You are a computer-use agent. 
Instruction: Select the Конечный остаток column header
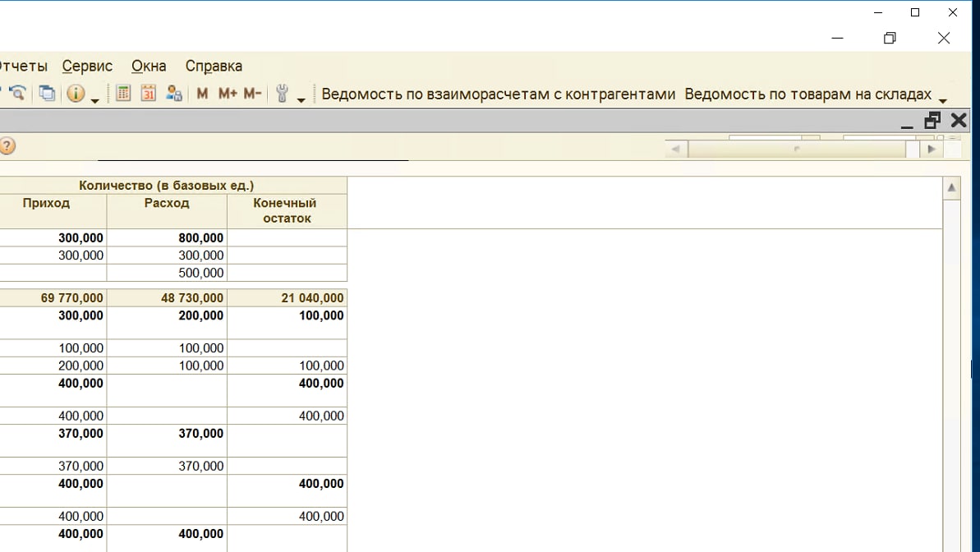point(287,210)
